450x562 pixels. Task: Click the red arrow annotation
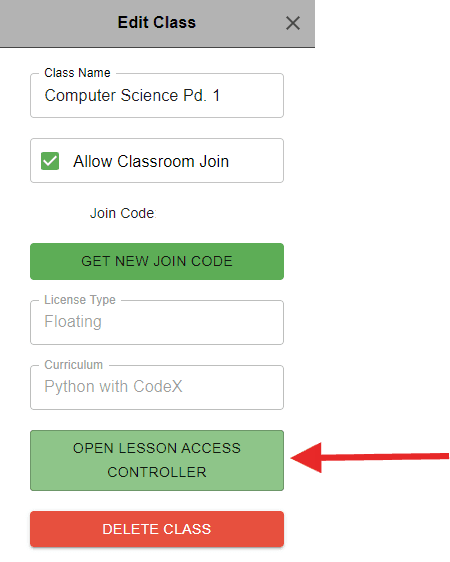pos(370,457)
